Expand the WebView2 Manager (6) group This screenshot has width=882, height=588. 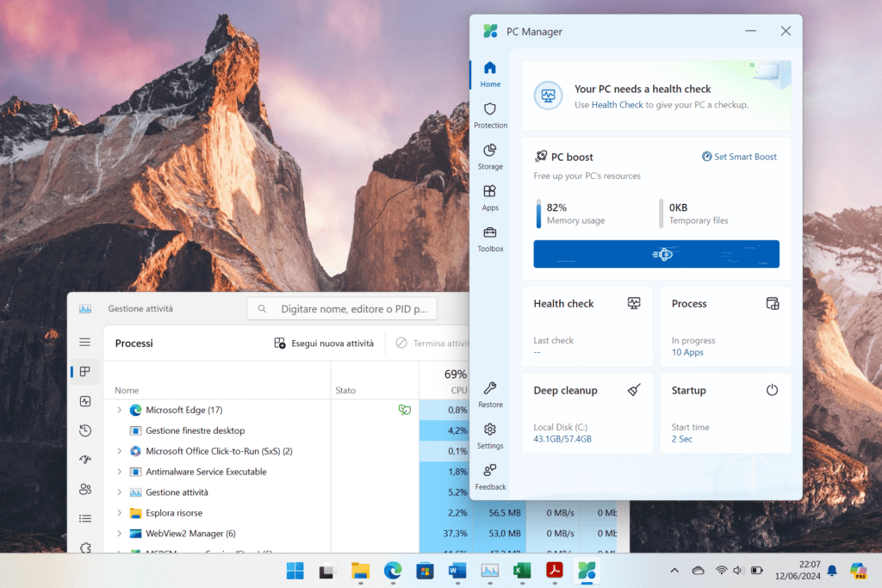[119, 534]
